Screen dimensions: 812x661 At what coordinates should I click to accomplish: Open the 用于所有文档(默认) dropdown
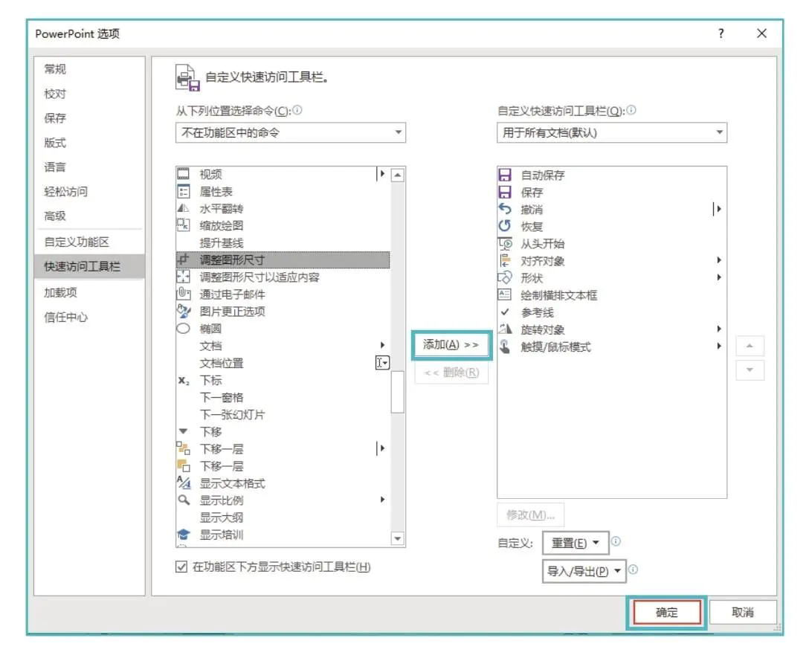(611, 132)
